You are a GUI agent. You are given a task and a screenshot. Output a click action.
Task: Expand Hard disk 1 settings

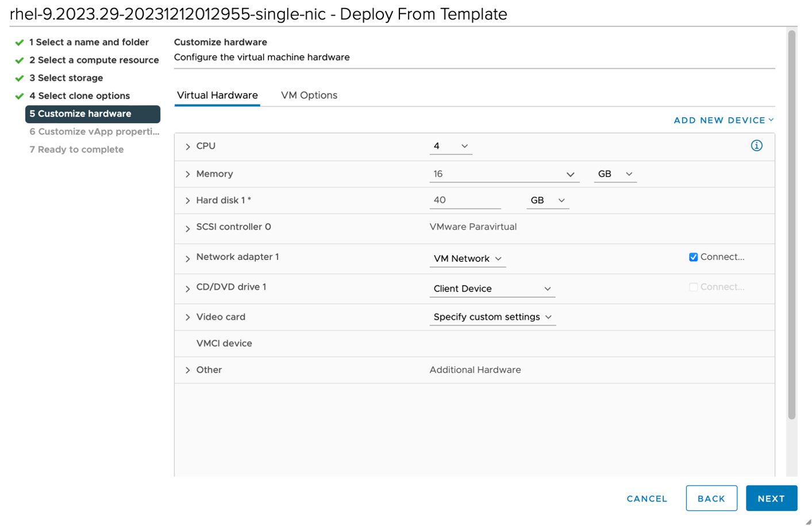click(x=187, y=201)
